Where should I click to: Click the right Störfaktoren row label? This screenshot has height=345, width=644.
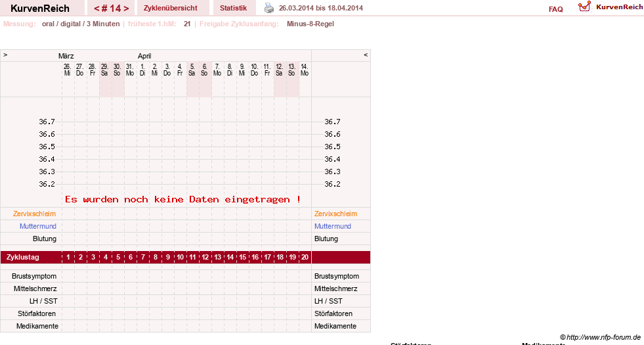coord(333,313)
